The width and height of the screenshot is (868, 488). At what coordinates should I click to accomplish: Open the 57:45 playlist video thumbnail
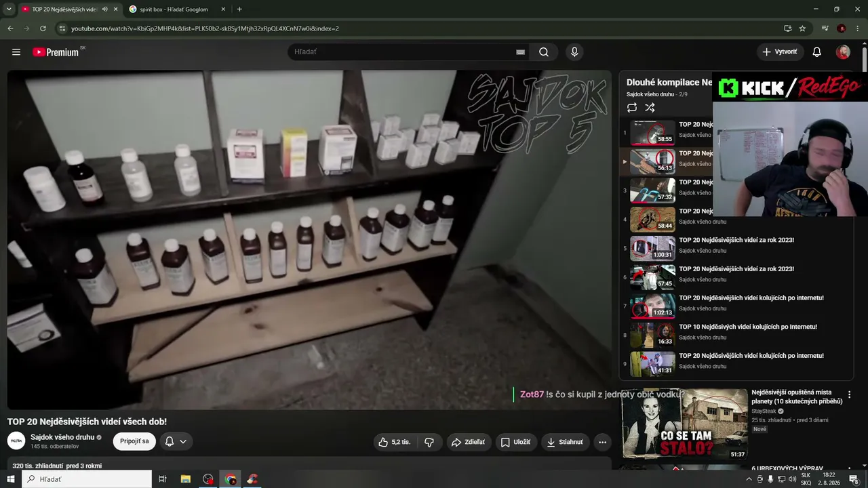pos(652,277)
